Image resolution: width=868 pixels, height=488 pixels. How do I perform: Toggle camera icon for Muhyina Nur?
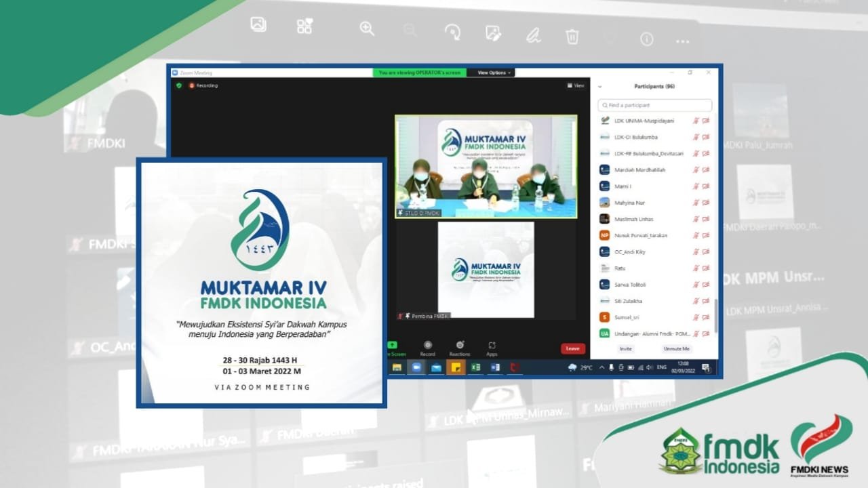(x=706, y=203)
